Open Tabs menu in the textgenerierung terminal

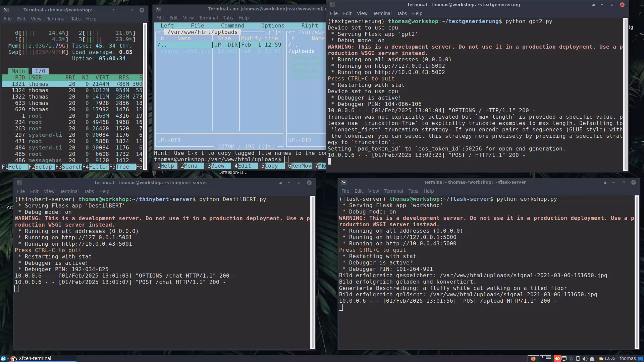[x=401, y=13]
